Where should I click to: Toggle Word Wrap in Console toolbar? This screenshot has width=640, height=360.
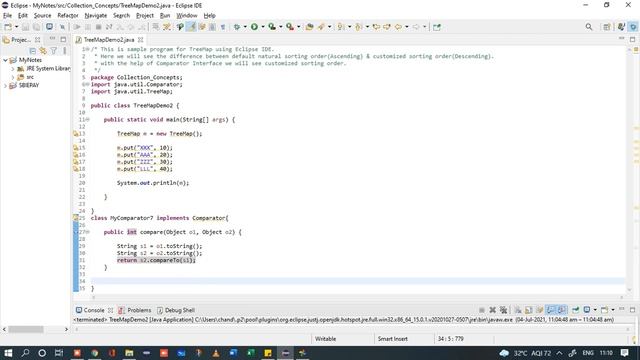[x=540, y=310]
